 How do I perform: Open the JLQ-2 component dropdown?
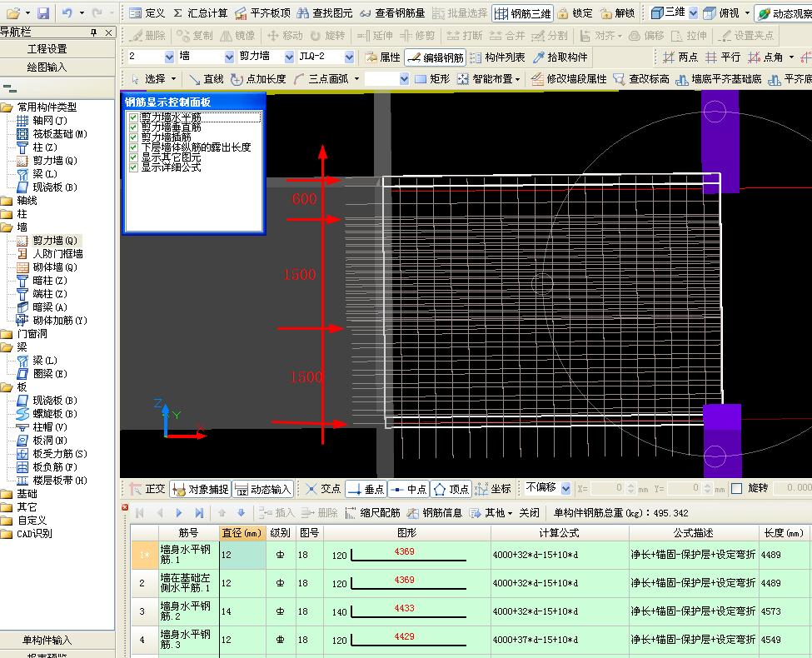pyautogui.click(x=350, y=57)
